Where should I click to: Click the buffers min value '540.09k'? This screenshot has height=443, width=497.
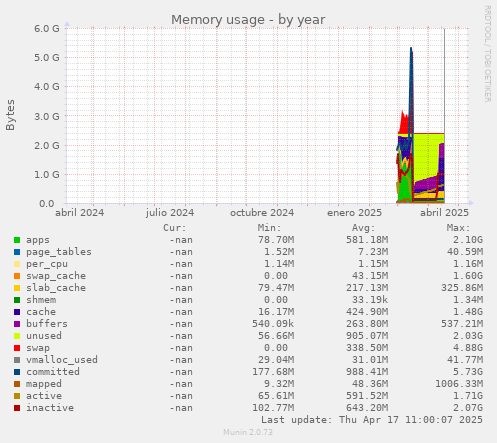pyautogui.click(x=273, y=324)
